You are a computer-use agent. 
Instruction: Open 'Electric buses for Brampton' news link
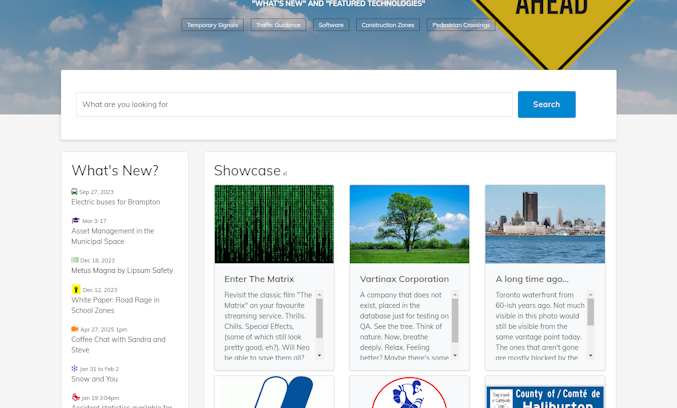tap(116, 202)
